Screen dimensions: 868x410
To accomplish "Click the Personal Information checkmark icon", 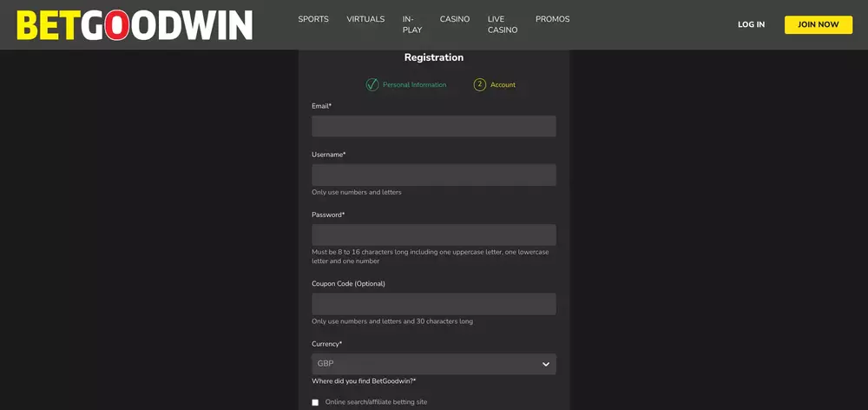I will pos(372,85).
